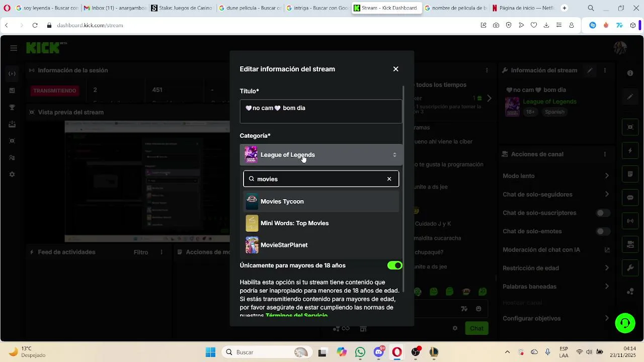Open Información del stream panel options menu
Screen dimensions: 644x362
point(605,70)
